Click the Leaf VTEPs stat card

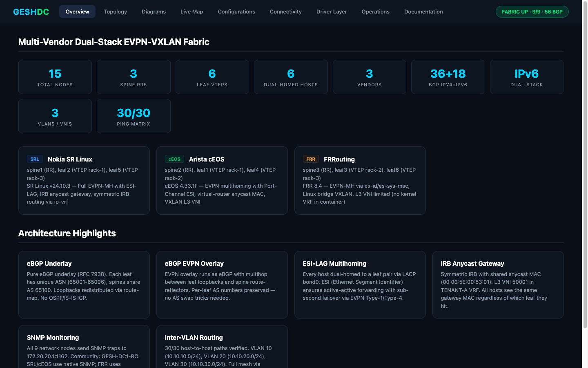click(212, 77)
